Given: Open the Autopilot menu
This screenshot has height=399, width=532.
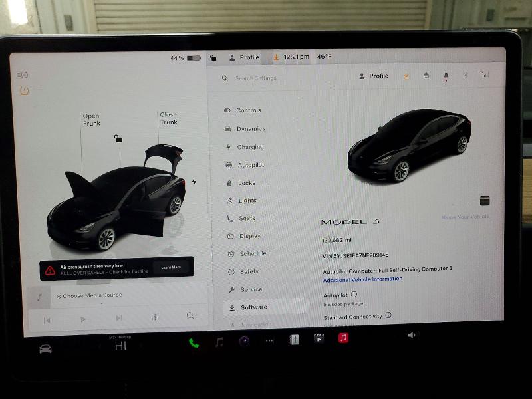Looking at the screenshot, I should point(245,165).
